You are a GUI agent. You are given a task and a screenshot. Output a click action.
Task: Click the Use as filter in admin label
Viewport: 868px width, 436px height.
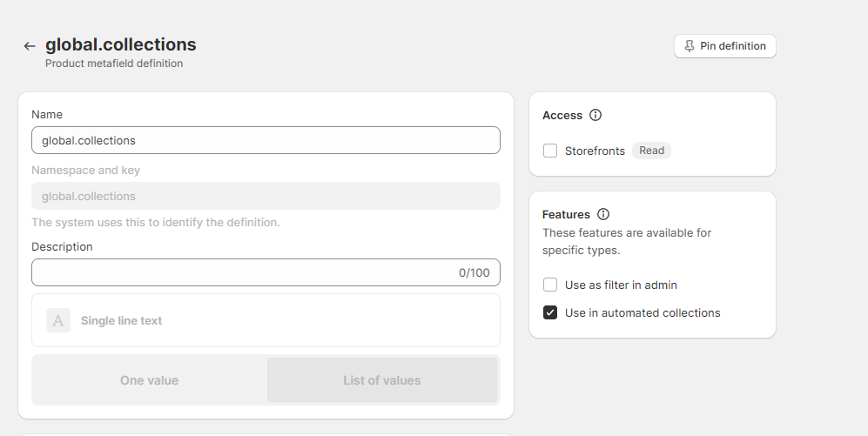[x=621, y=285]
